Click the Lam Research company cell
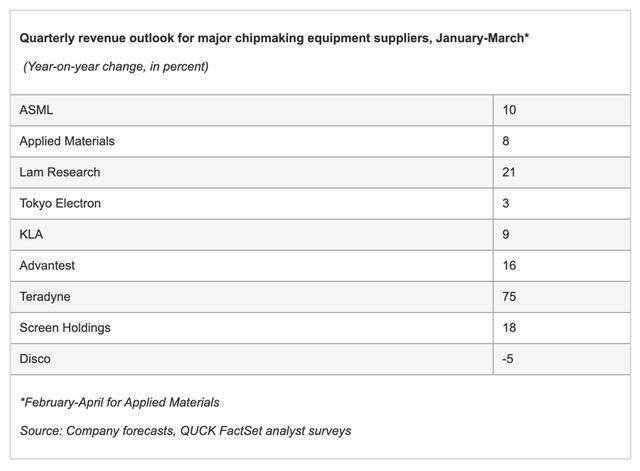 (x=59, y=172)
